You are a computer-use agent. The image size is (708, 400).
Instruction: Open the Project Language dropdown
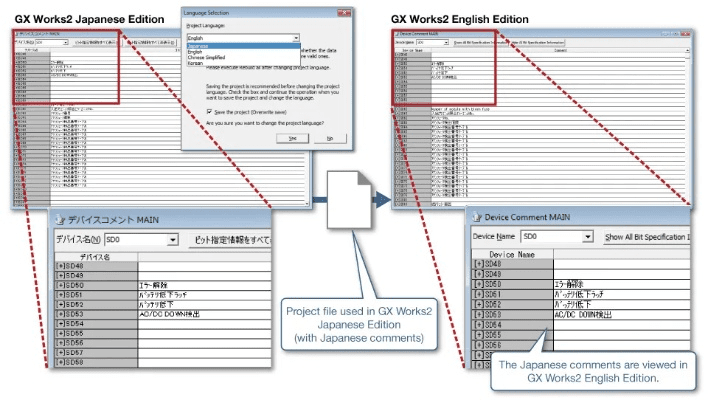point(296,38)
